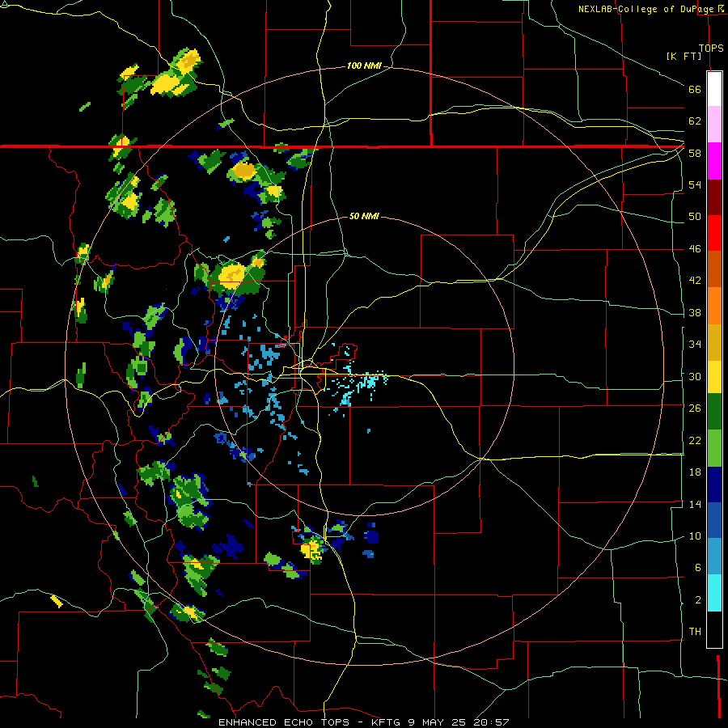Click the legend value '6'
Image resolution: width=728 pixels, height=728 pixels.
[697, 567]
